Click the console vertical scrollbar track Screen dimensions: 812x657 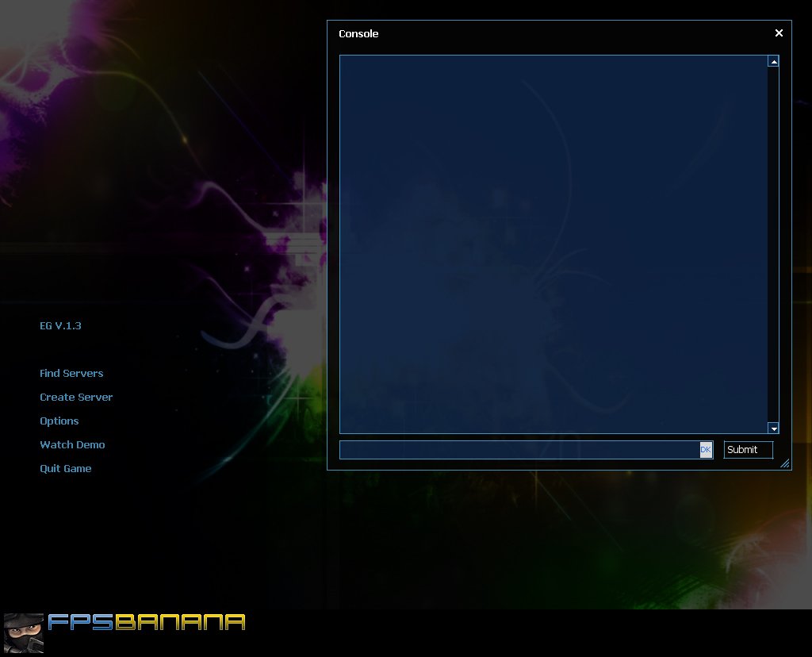[x=773, y=244]
